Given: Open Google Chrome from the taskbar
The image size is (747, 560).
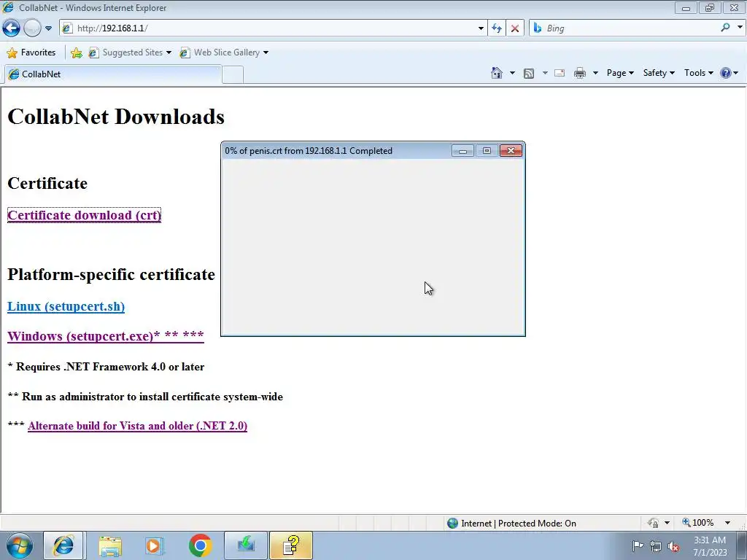Looking at the screenshot, I should point(200,545).
